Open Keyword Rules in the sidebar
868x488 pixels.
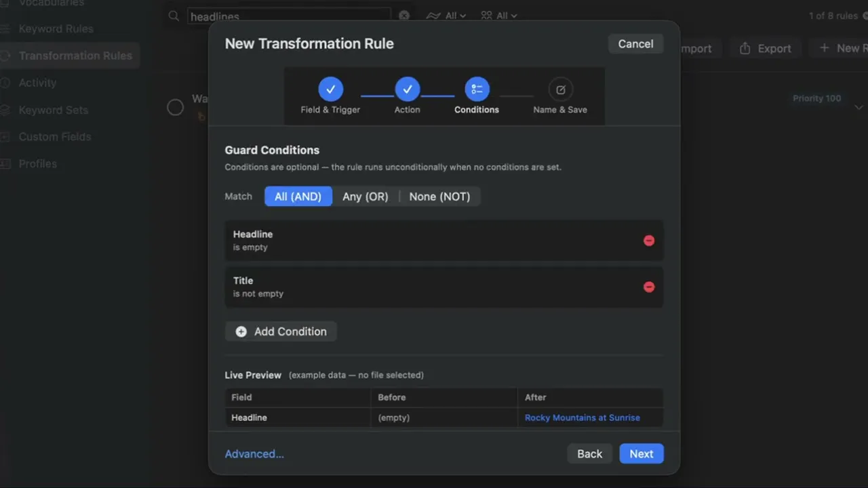[x=56, y=28]
